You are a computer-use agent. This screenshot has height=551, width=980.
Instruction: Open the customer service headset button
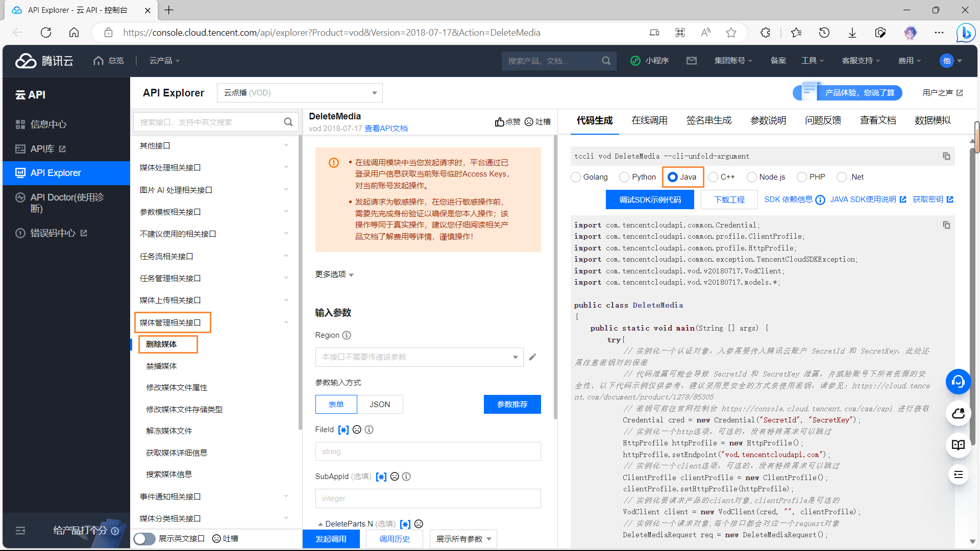[x=958, y=382]
